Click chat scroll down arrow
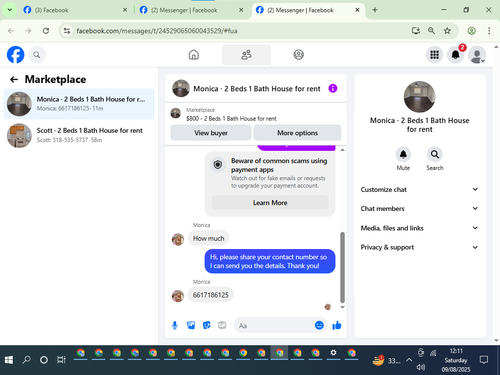 [x=342, y=307]
